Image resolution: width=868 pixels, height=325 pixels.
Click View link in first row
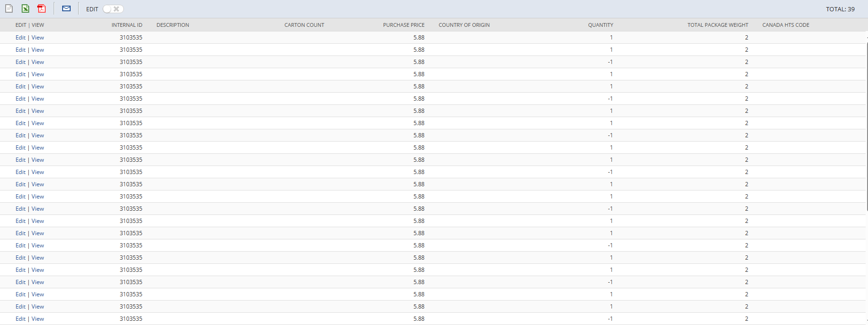coord(38,38)
